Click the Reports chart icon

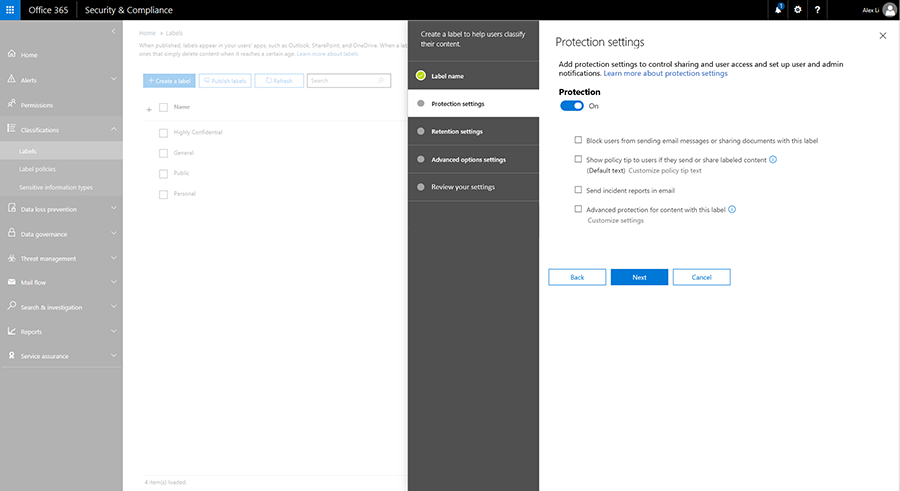(x=11, y=331)
